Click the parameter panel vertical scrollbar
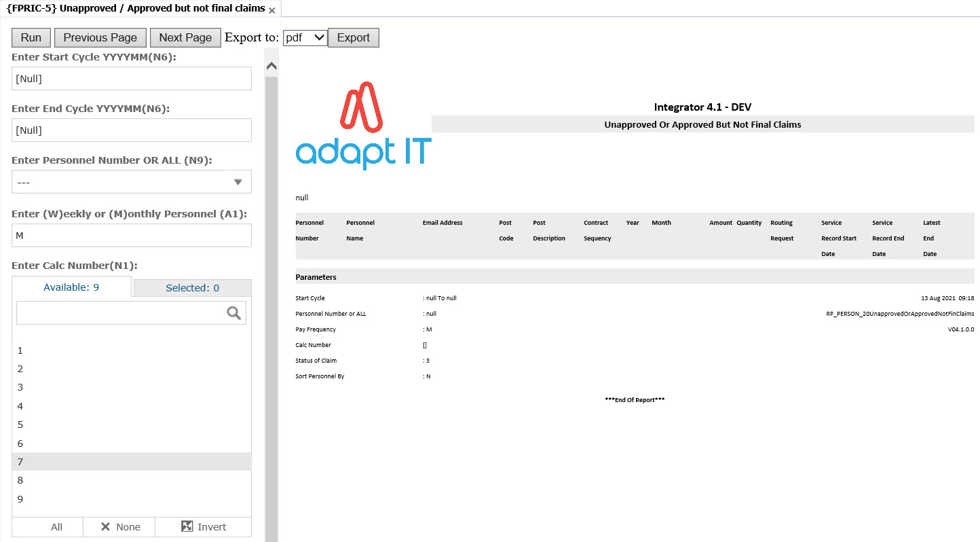The height and width of the screenshot is (542, 980). [x=271, y=306]
